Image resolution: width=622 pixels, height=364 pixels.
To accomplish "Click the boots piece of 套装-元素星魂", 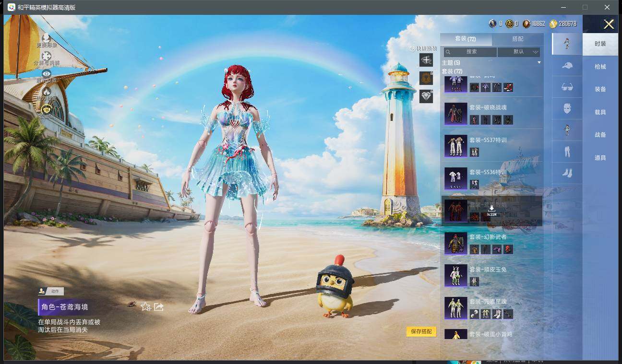I will point(497,314).
